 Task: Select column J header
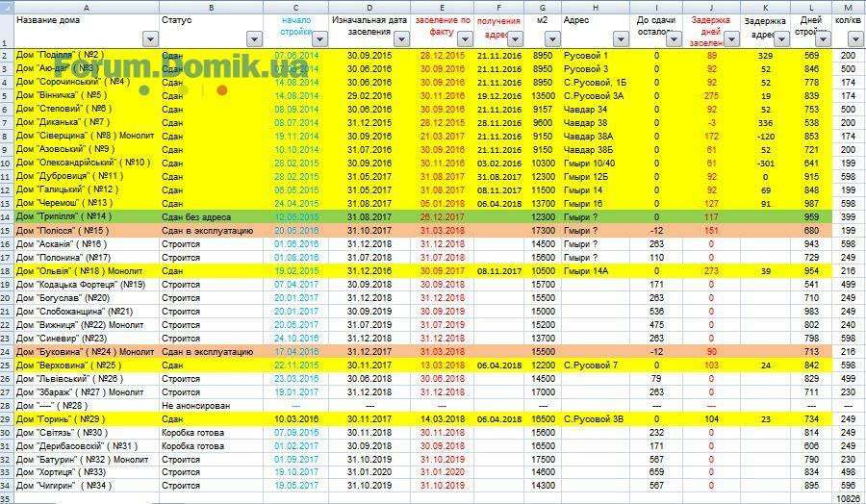click(x=711, y=7)
